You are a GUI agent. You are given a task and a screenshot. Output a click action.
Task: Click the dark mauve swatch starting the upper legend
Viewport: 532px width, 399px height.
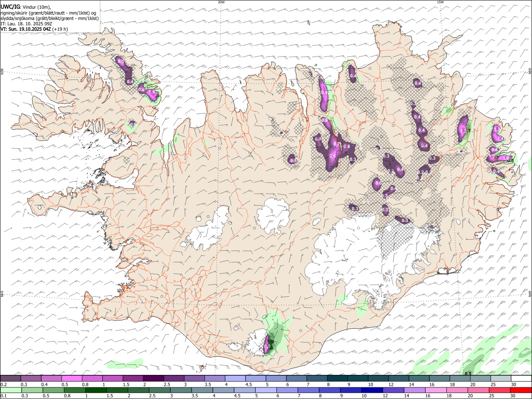pyautogui.click(x=10, y=379)
